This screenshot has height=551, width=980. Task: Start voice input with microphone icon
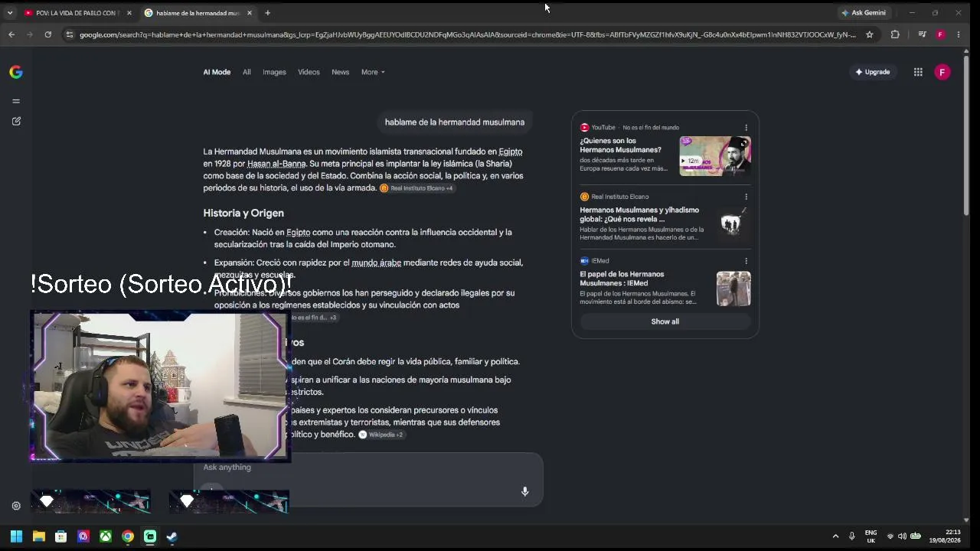[x=524, y=491]
